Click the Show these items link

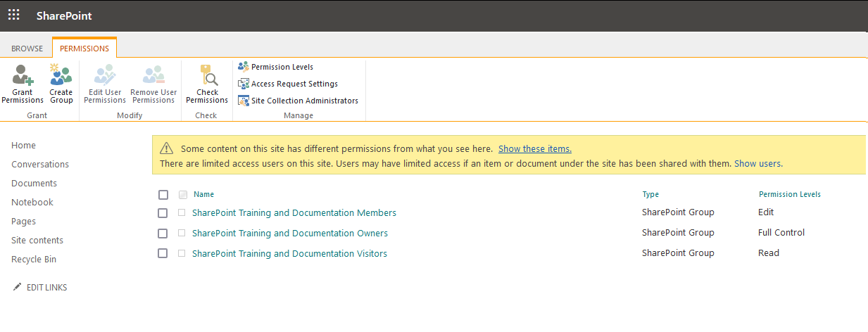(535, 149)
